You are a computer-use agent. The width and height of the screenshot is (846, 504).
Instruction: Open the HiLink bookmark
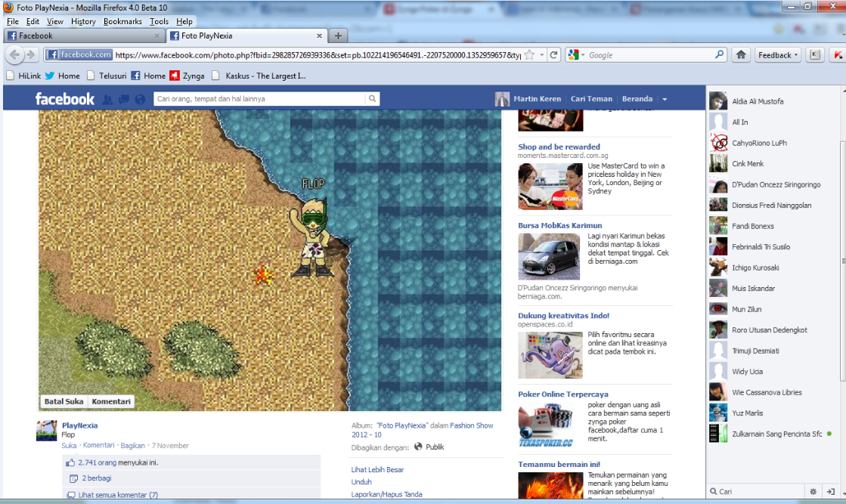pyautogui.click(x=23, y=76)
